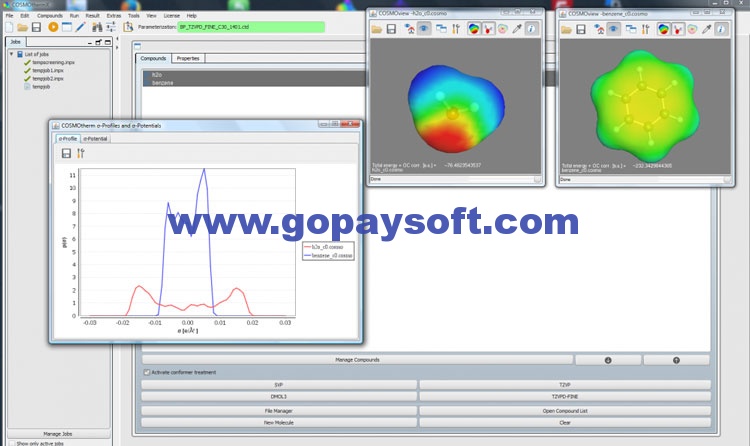Create a new job with the blank page icon
The width and height of the screenshot is (750, 446).
9,27
